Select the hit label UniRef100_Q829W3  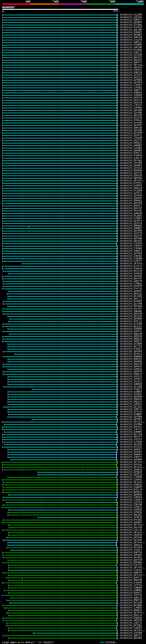tap(131, 638)
